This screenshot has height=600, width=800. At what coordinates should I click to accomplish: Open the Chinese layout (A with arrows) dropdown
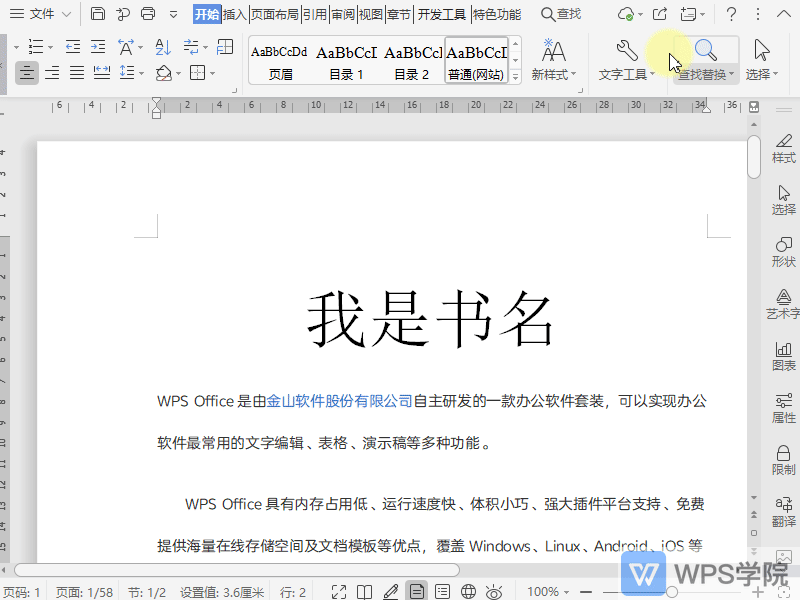click(x=140, y=47)
